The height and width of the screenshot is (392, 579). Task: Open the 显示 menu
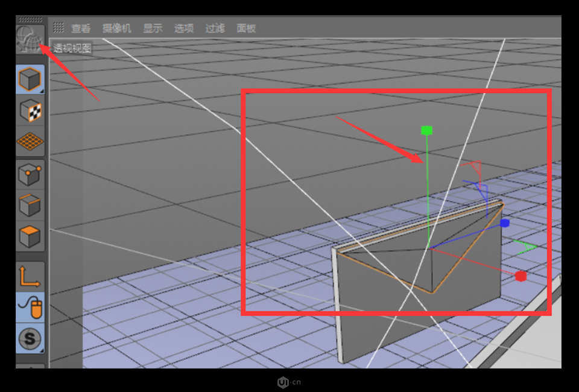click(x=152, y=27)
